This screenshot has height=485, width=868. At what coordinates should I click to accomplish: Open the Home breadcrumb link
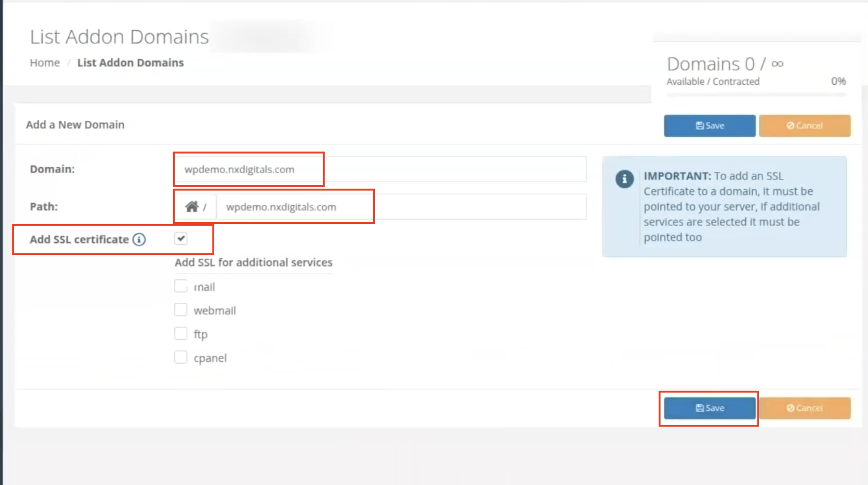coord(45,63)
